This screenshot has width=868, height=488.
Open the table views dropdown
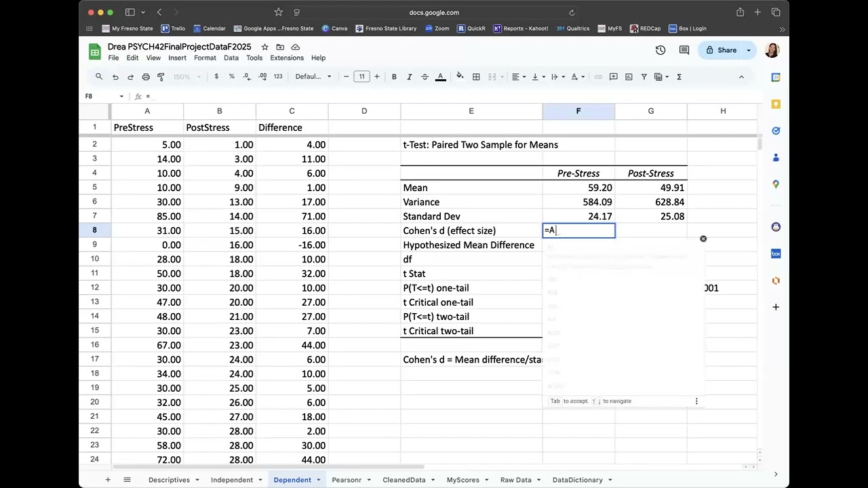pos(661,77)
